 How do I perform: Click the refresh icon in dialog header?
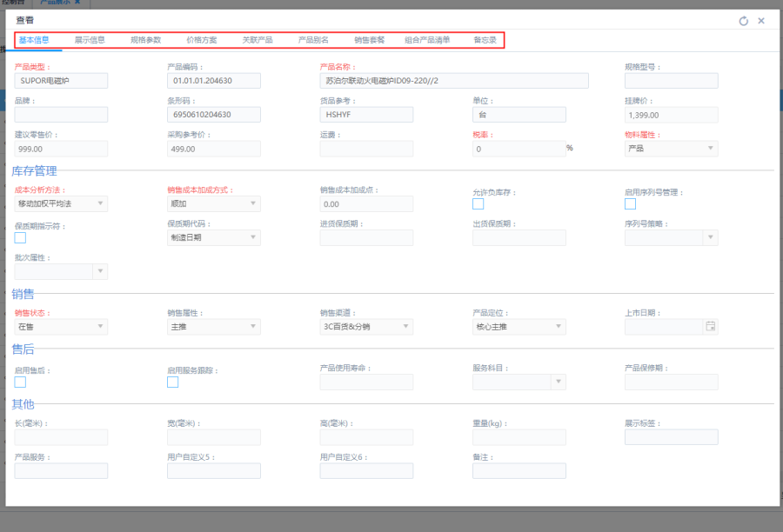(744, 21)
